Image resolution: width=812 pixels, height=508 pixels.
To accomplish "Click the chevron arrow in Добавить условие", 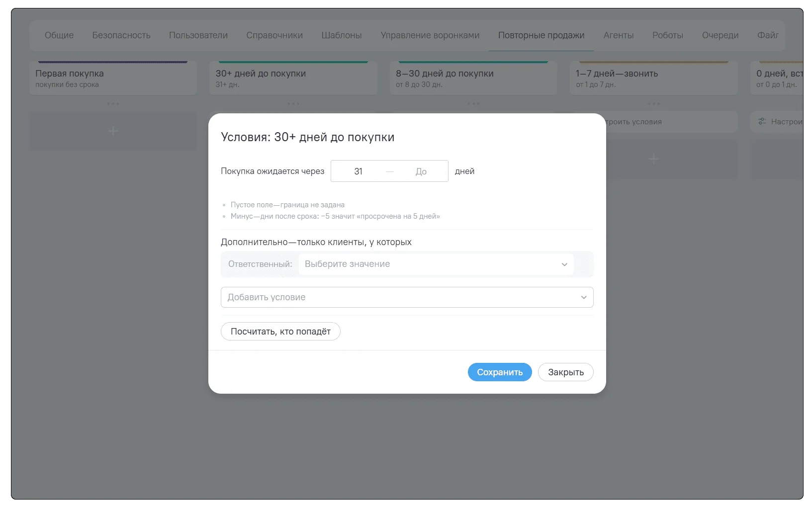I will (x=584, y=297).
